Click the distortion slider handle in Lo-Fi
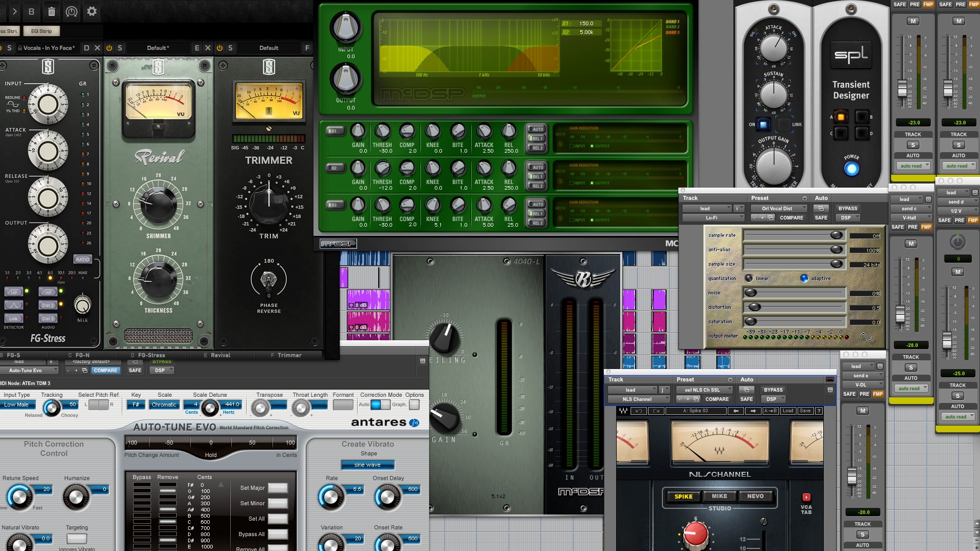The width and height of the screenshot is (980, 551). pos(754,307)
